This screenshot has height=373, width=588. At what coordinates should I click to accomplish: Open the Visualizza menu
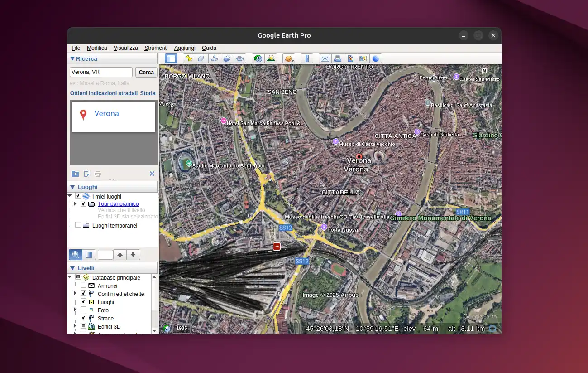click(126, 48)
